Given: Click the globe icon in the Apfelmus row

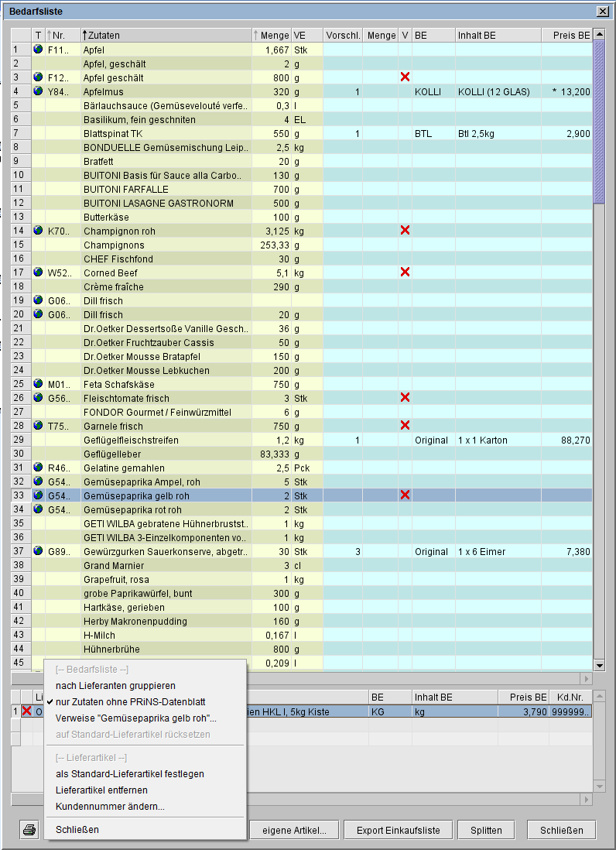Looking at the screenshot, I should pyautogui.click(x=39, y=91).
